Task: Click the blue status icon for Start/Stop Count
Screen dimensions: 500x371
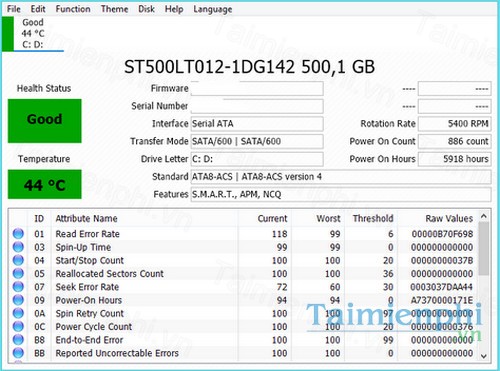Action: (x=18, y=260)
